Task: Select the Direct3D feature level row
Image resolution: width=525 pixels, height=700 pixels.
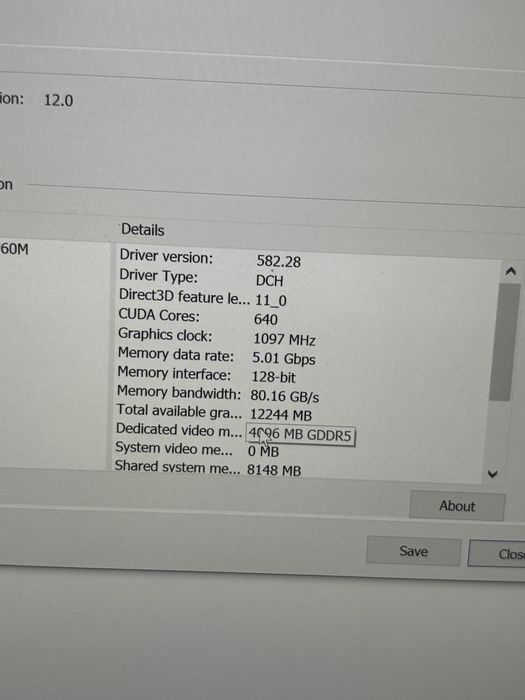Action: click(x=203, y=298)
